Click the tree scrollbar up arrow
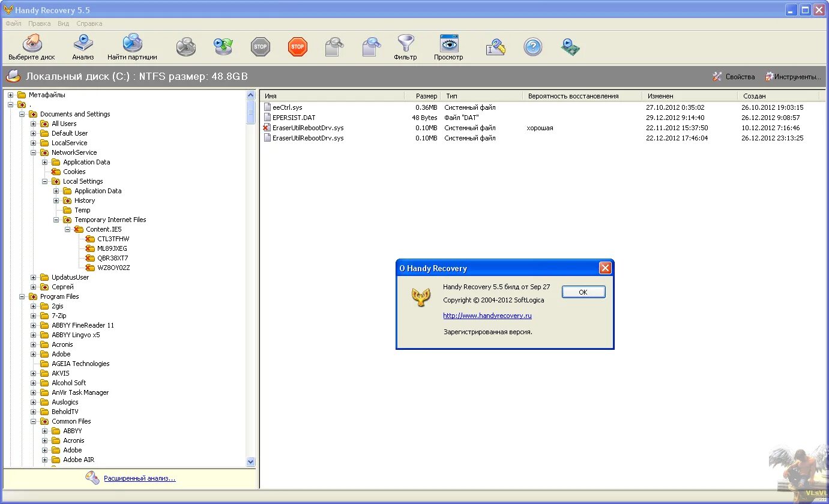Viewport: 829px width, 504px height. 251,95
